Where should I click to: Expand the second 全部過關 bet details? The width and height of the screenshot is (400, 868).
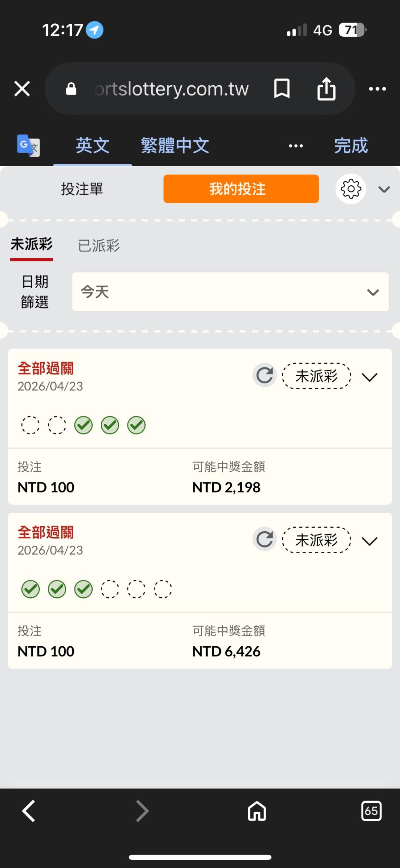coord(370,541)
